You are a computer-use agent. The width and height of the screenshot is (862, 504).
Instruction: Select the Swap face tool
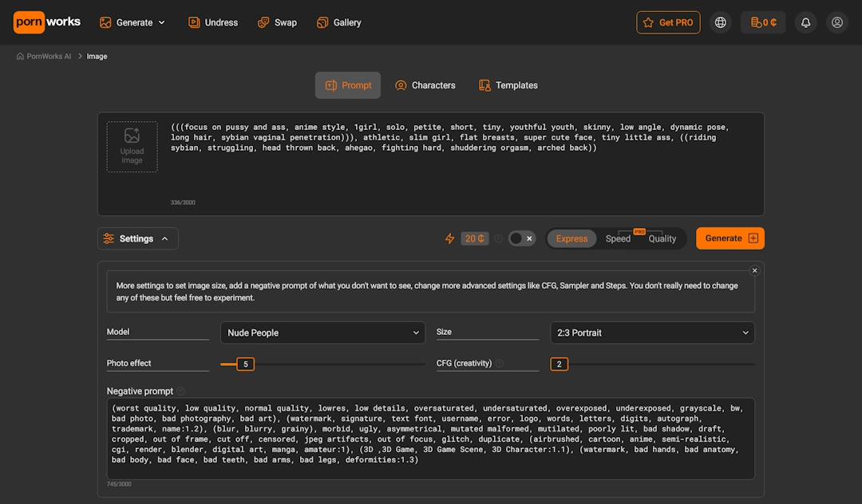pyautogui.click(x=277, y=22)
